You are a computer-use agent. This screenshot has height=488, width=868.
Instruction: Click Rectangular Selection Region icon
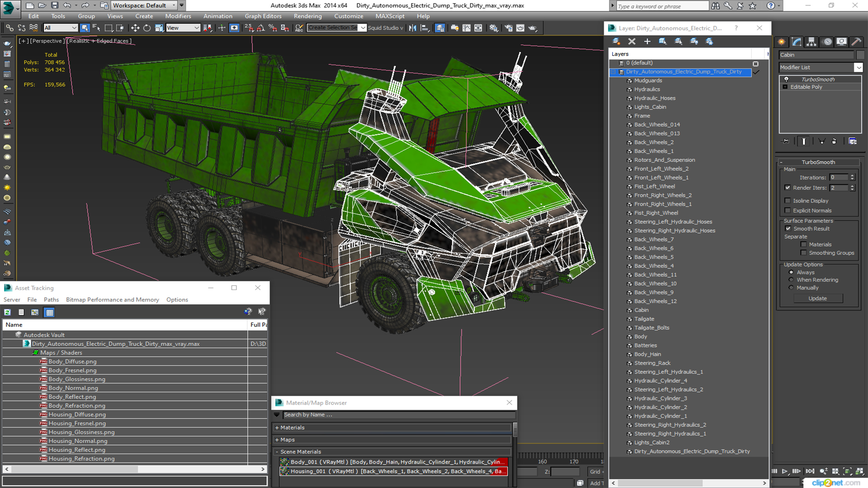click(108, 28)
